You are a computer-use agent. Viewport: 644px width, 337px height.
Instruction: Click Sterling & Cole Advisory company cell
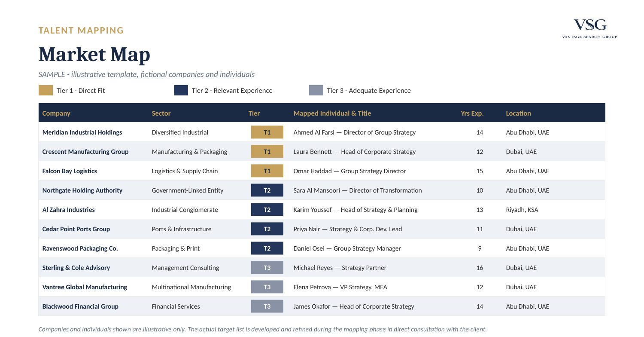pos(76,268)
